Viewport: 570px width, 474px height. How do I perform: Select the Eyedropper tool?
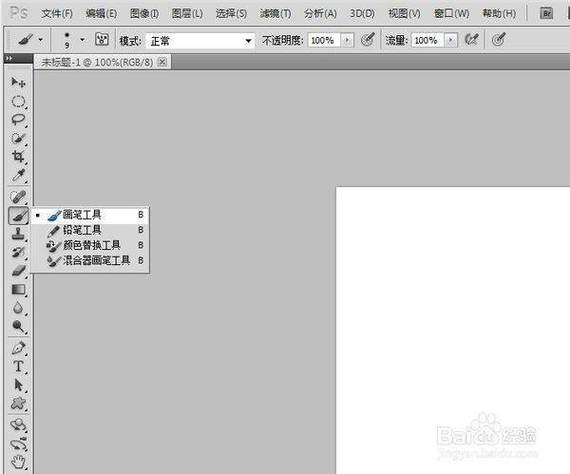point(18,176)
